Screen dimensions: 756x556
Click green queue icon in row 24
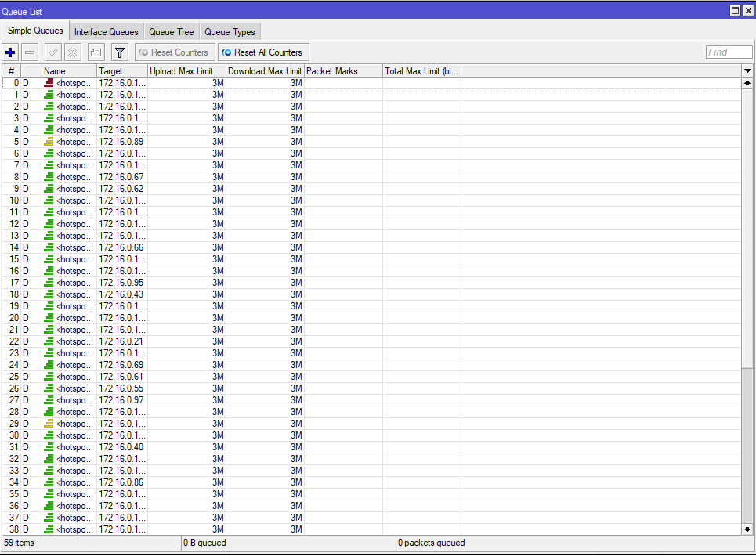click(x=49, y=365)
